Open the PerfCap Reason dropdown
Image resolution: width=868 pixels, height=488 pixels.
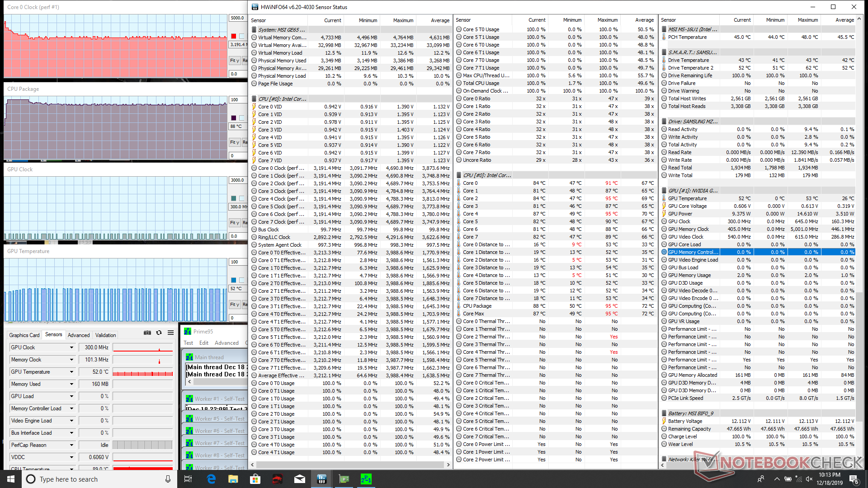pyautogui.click(x=71, y=445)
